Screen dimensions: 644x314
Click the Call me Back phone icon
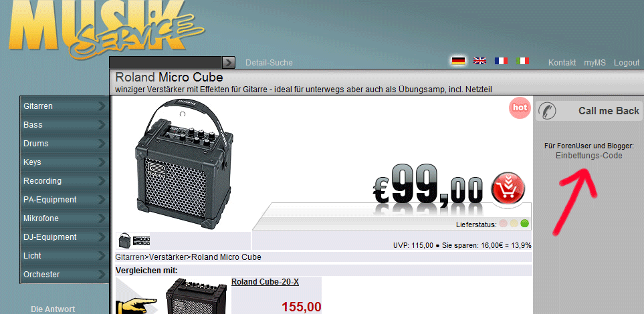(x=547, y=111)
